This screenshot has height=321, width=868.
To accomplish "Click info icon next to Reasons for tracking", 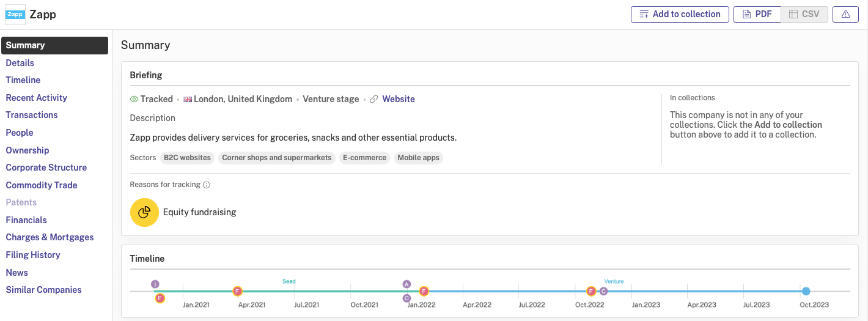I will pos(207,185).
